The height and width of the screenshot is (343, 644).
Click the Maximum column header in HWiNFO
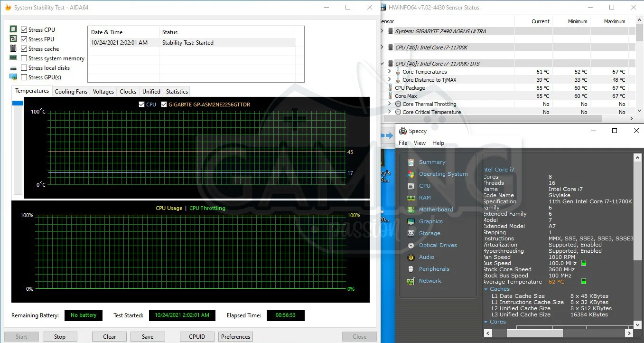pos(615,21)
